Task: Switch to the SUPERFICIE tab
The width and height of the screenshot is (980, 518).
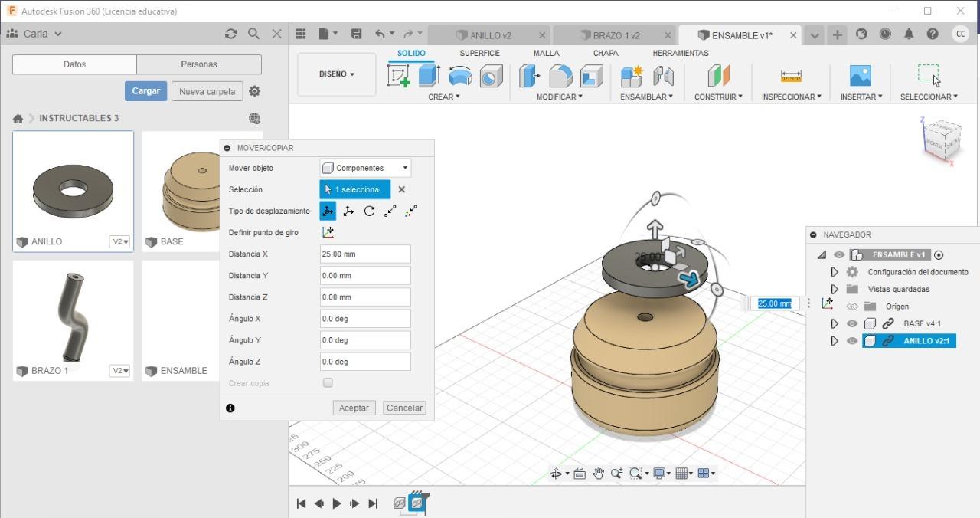Action: (x=479, y=53)
